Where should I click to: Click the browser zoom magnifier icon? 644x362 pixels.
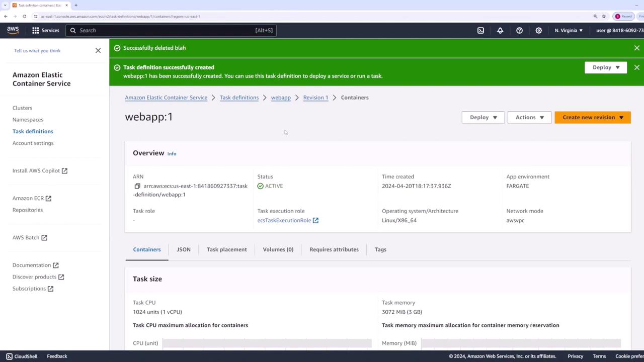[x=595, y=16]
